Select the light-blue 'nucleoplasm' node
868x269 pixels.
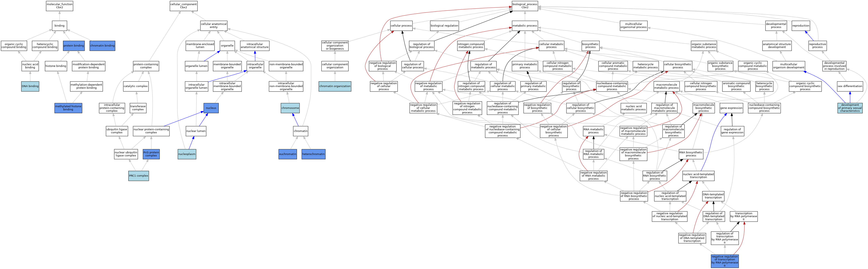coord(187,154)
